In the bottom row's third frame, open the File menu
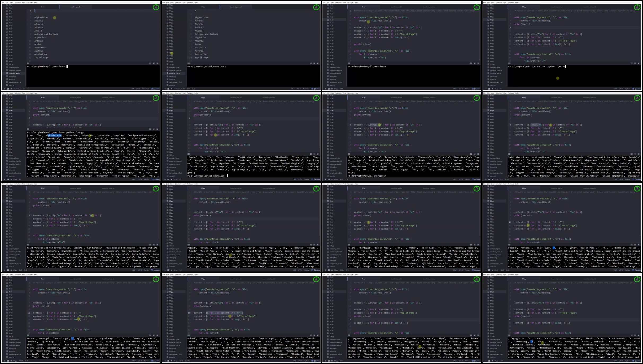Image resolution: width=643 pixels, height=364 pixels. pos(324,274)
